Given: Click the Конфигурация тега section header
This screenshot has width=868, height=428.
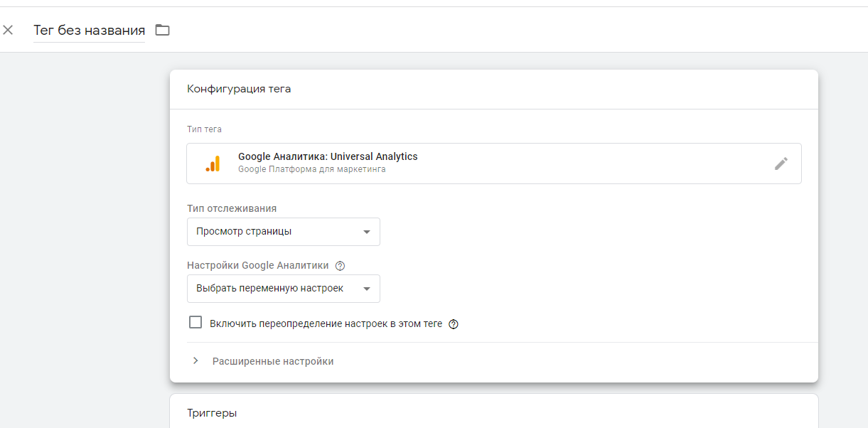Looking at the screenshot, I should (239, 89).
